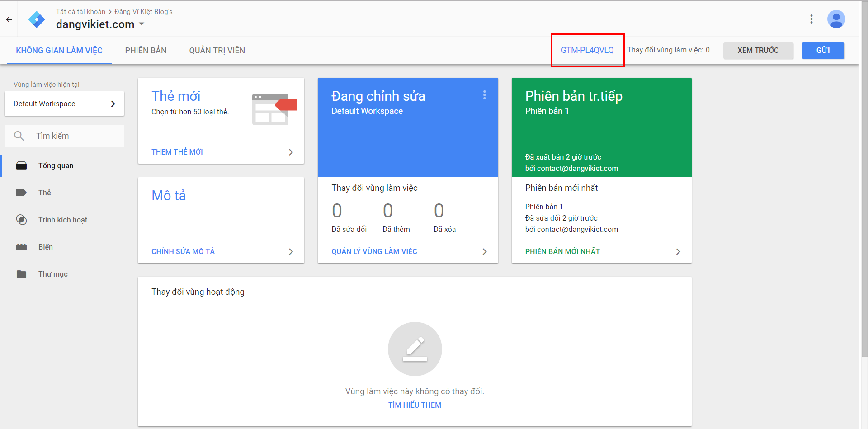Click the XEM TRƯỚC preview button
The height and width of the screenshot is (429, 868).
758,51
